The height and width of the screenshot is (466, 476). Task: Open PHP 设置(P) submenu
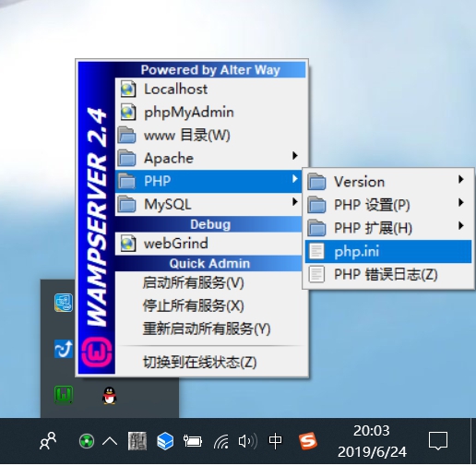pos(388,205)
